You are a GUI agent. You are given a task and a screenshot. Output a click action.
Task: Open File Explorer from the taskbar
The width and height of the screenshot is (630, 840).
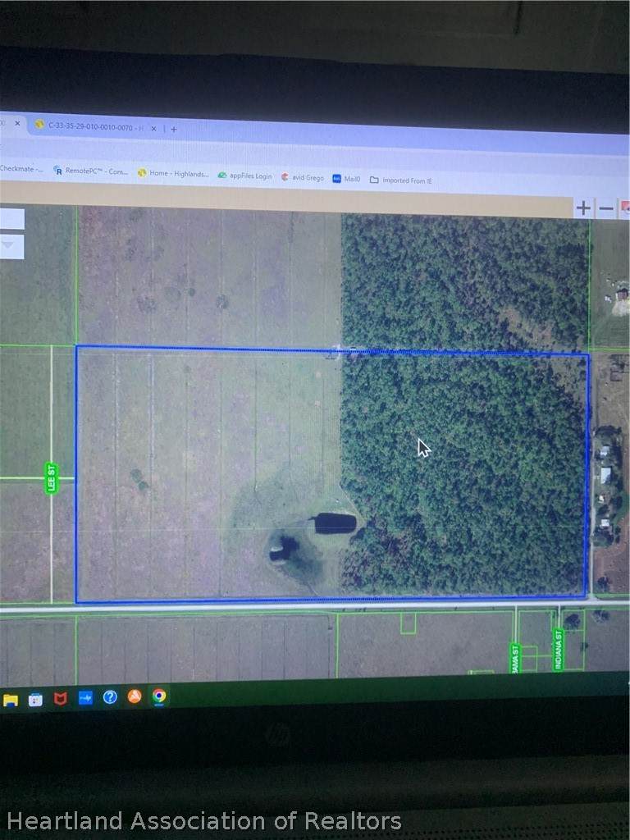(x=10, y=701)
